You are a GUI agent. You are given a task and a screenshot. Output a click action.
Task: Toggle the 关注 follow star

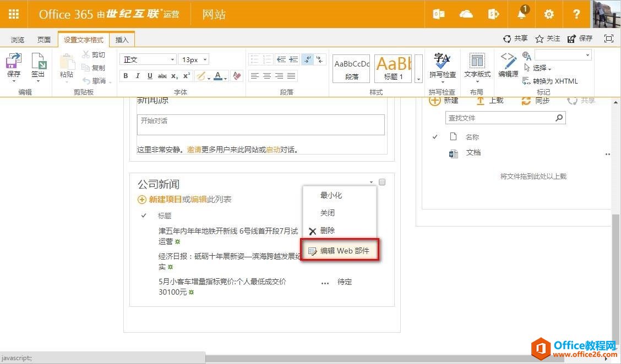[547, 38]
